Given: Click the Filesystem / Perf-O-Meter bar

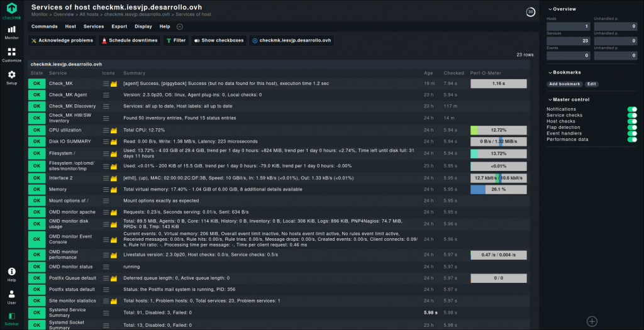Looking at the screenshot, I should point(498,153).
